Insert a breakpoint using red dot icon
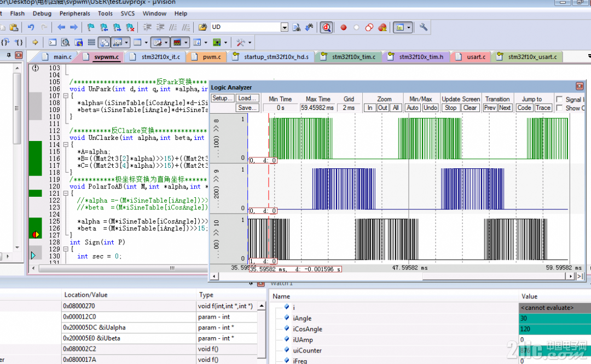This screenshot has width=591, height=364. coord(343,27)
